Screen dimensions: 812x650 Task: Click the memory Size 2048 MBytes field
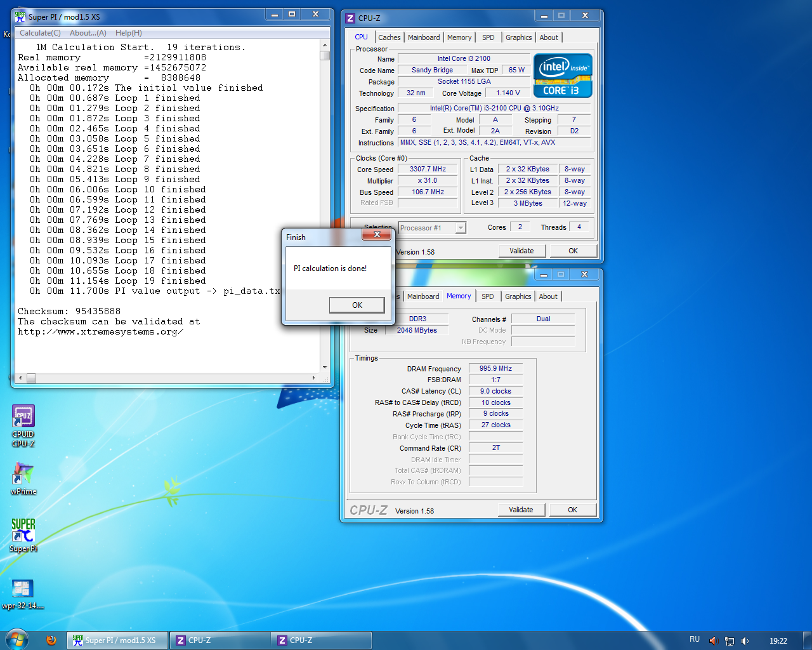pos(417,330)
